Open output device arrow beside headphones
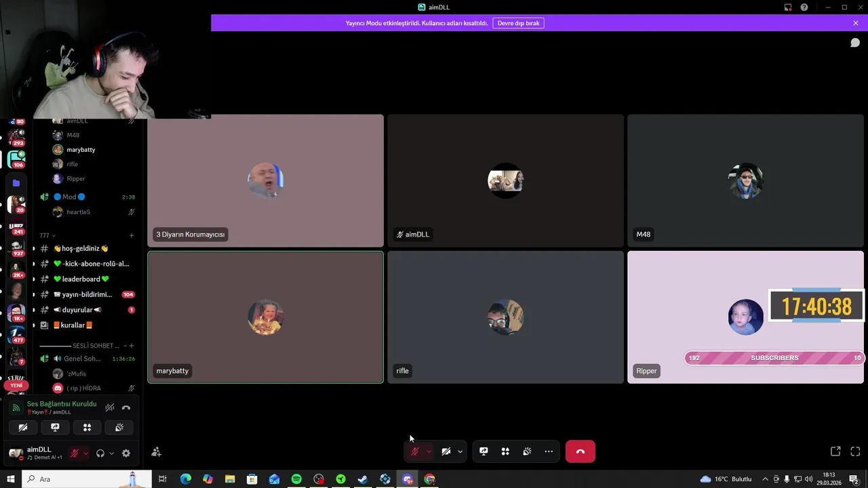868x488 pixels. click(x=111, y=453)
